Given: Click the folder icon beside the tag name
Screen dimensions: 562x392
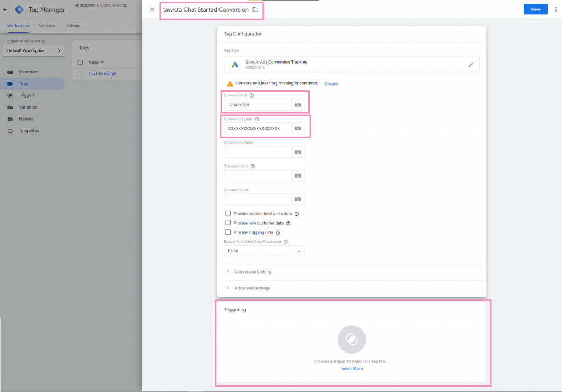Looking at the screenshot, I should (256, 10).
